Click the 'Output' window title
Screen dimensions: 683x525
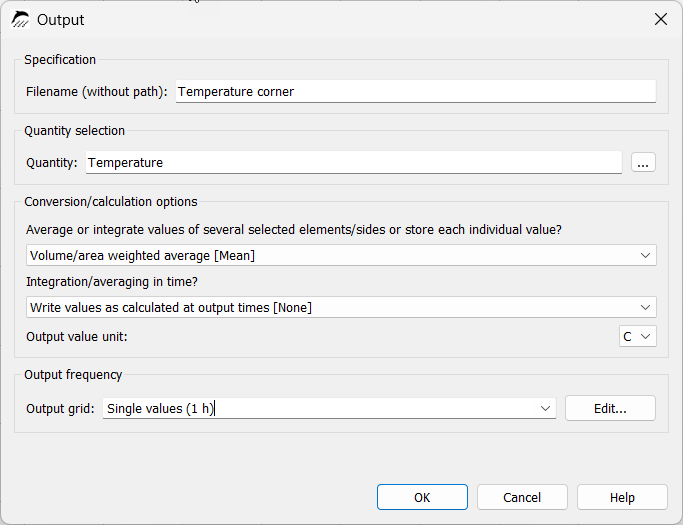point(60,20)
